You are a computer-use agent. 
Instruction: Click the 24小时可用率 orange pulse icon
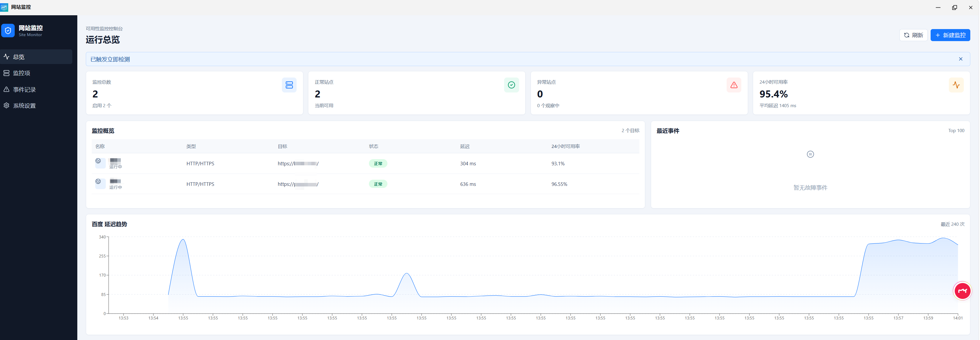[x=956, y=85]
